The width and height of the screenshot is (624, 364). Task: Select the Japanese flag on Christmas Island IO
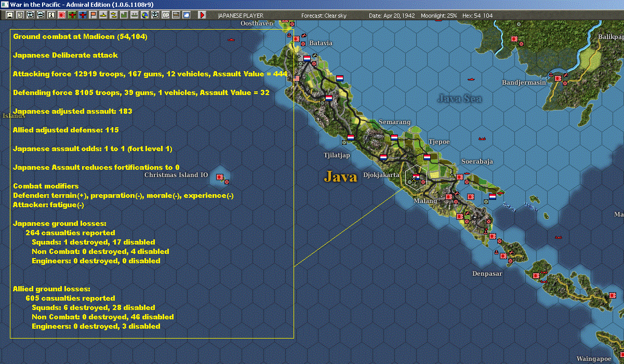click(x=220, y=177)
